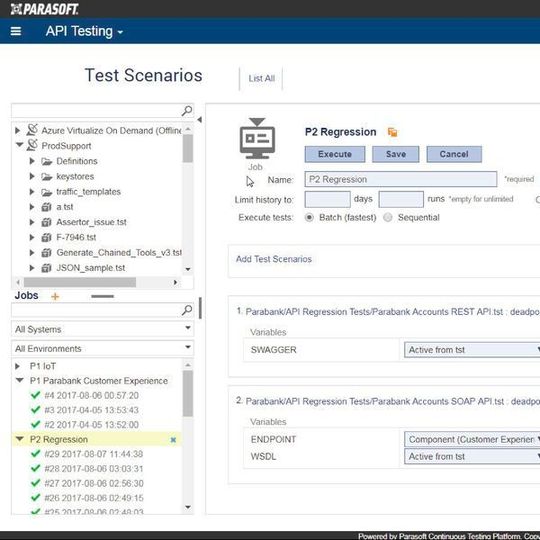
Task: Select Sequential radio button
Action: click(x=388, y=218)
